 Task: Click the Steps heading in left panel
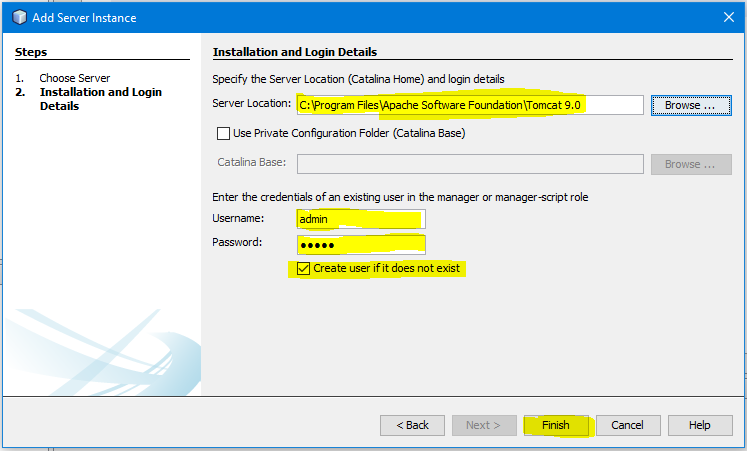31,52
